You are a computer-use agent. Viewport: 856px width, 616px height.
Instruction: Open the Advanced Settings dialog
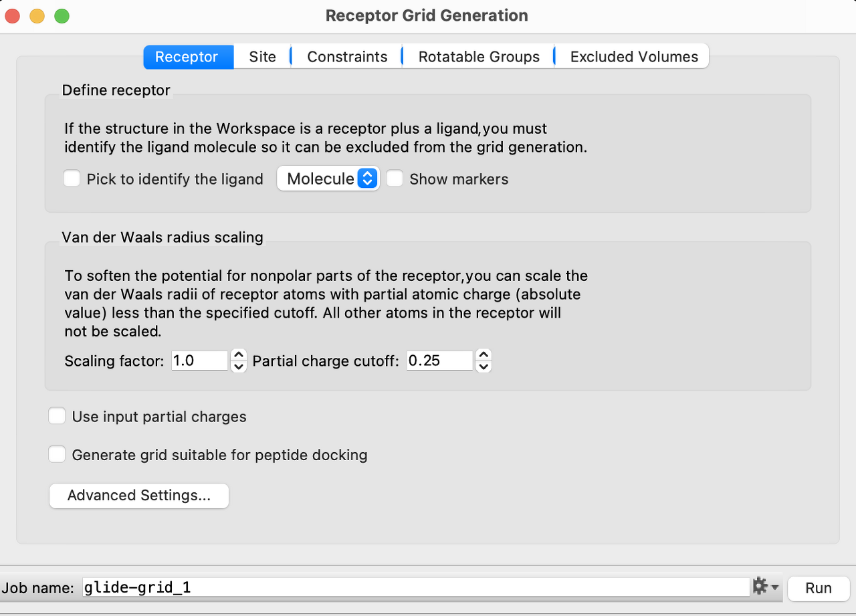(138, 496)
